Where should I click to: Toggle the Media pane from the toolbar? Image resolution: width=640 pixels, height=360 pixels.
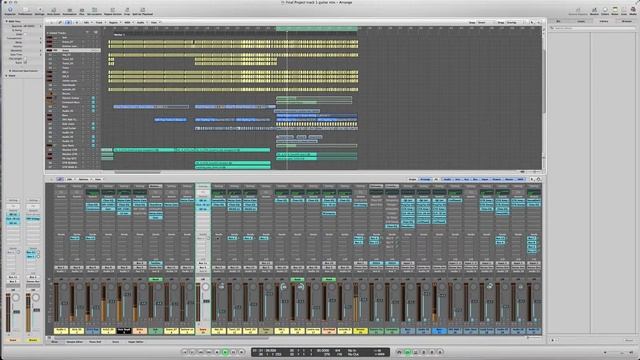tap(633, 11)
